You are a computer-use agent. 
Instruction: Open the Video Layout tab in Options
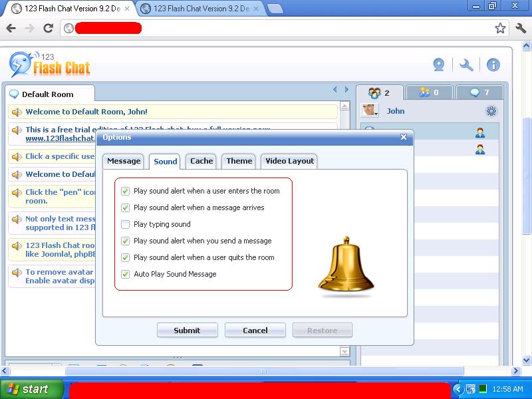(289, 161)
